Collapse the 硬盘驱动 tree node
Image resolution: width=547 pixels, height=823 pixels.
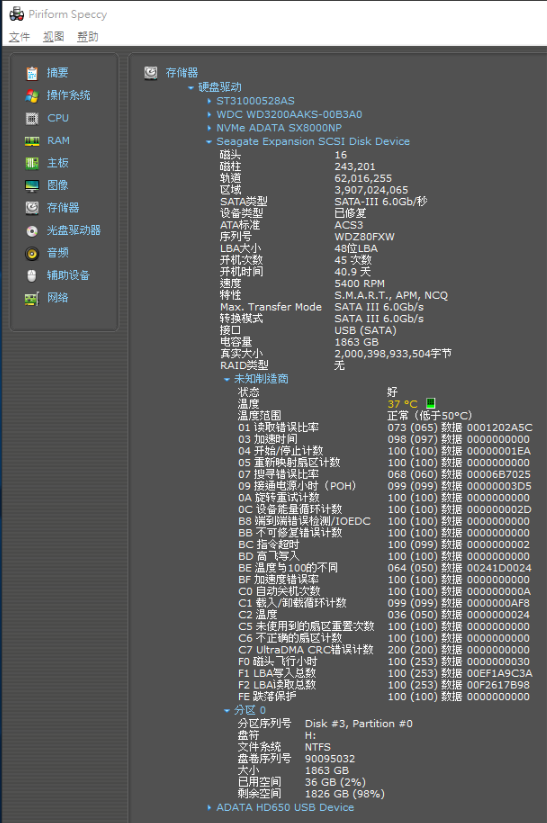click(x=191, y=88)
